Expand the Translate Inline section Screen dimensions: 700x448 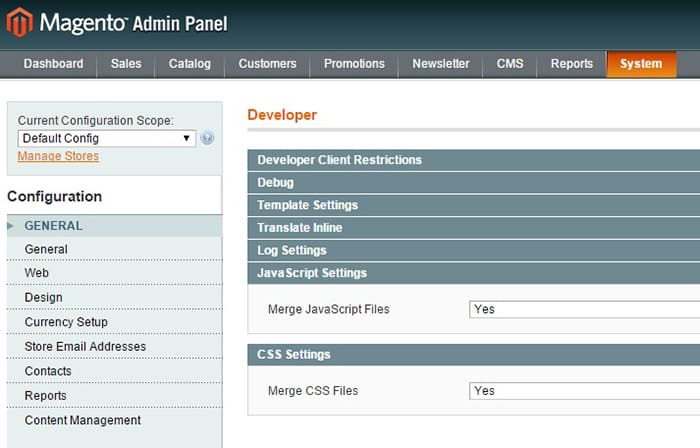(x=299, y=228)
